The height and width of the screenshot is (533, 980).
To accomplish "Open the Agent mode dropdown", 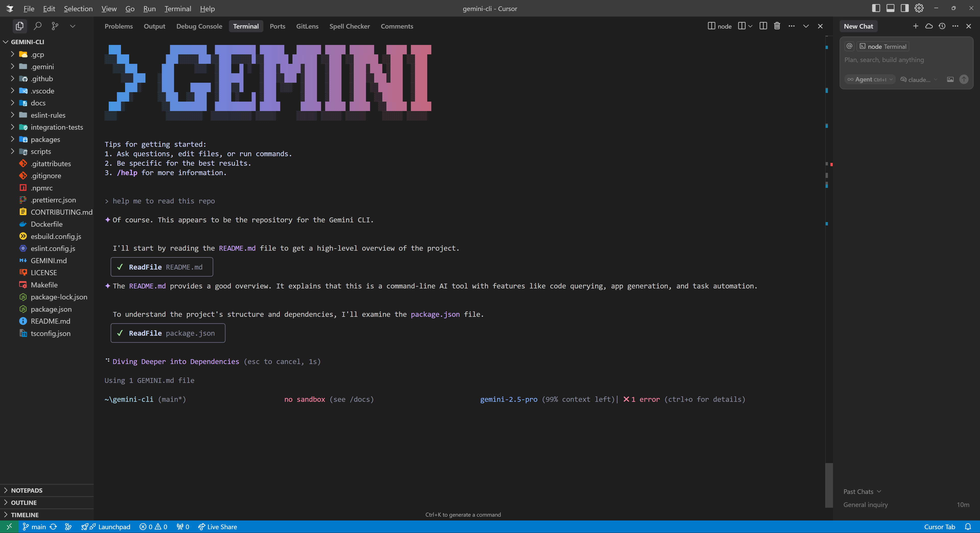I will (870, 79).
